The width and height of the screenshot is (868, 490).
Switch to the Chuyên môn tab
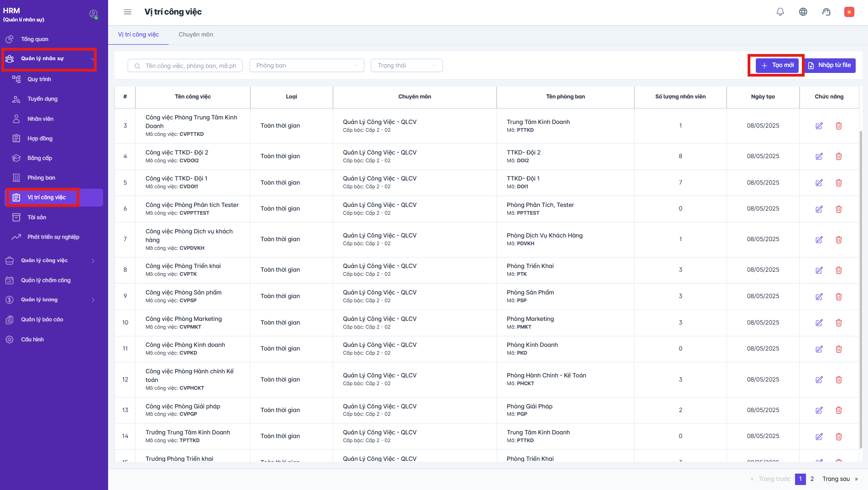click(x=196, y=35)
